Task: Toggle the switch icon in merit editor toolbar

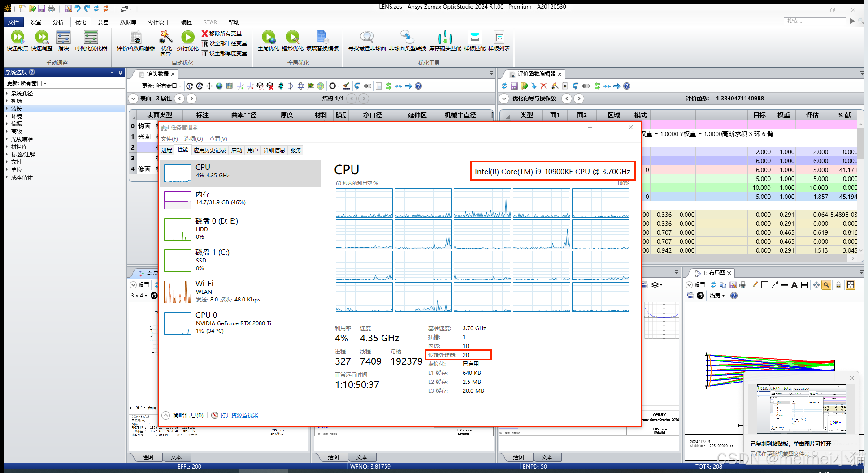Action: pyautogui.click(x=586, y=86)
